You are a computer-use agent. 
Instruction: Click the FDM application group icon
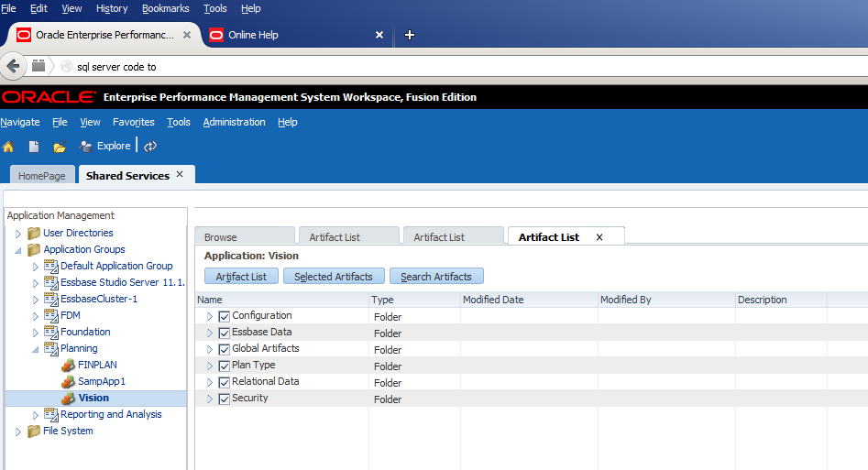coord(51,316)
